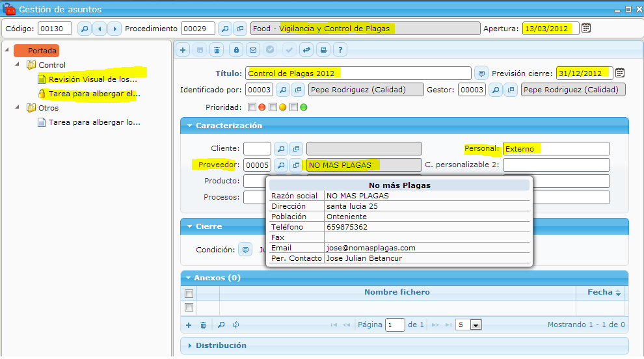
Task: Click the add new asunto plus icon in the form toolbar
Action: 183,49
